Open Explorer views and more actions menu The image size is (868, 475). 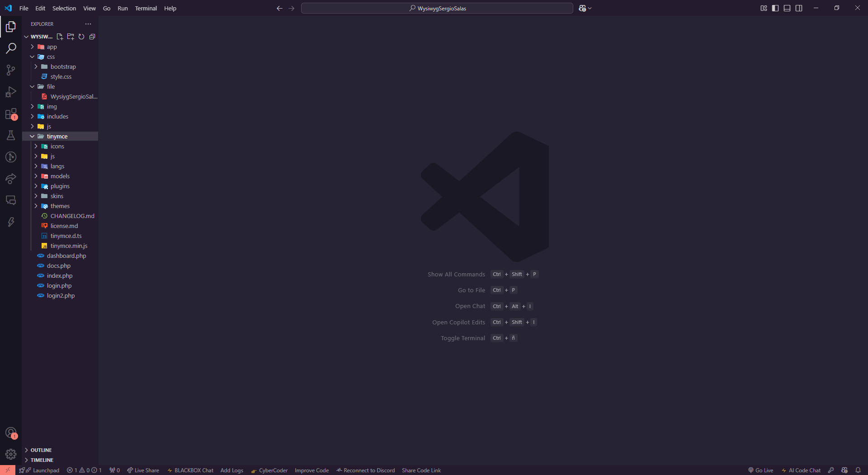pyautogui.click(x=88, y=24)
